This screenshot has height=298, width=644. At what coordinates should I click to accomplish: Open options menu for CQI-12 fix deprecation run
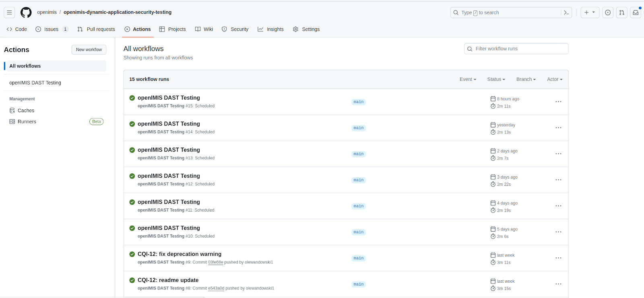(x=558, y=258)
